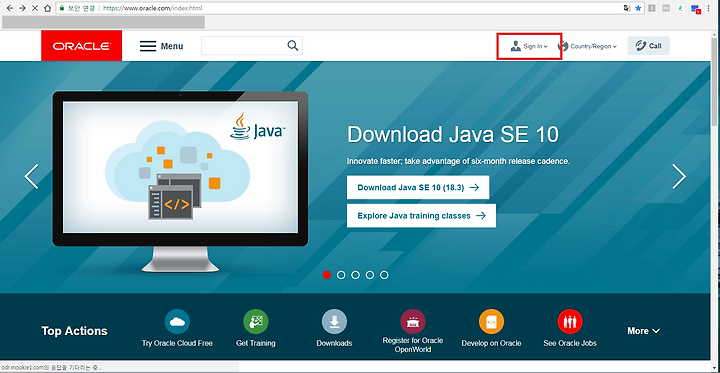
Task: Select the third carousel dot
Action: click(355, 275)
